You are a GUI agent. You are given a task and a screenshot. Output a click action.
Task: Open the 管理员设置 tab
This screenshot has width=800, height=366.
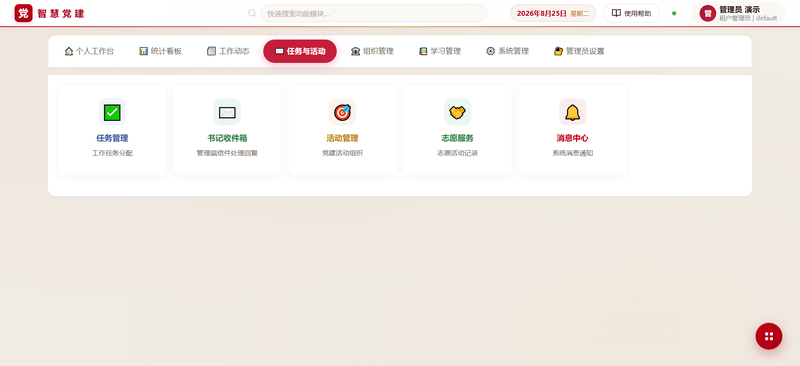tap(579, 51)
